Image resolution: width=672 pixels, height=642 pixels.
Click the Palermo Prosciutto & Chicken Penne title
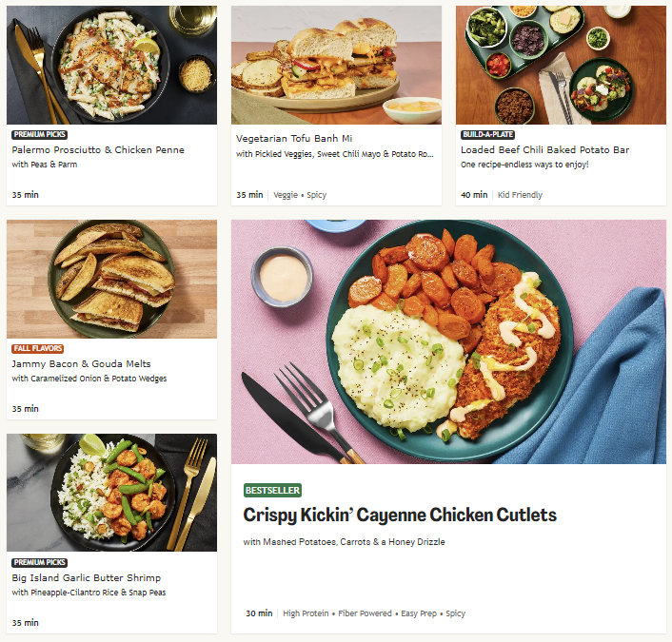tap(98, 150)
